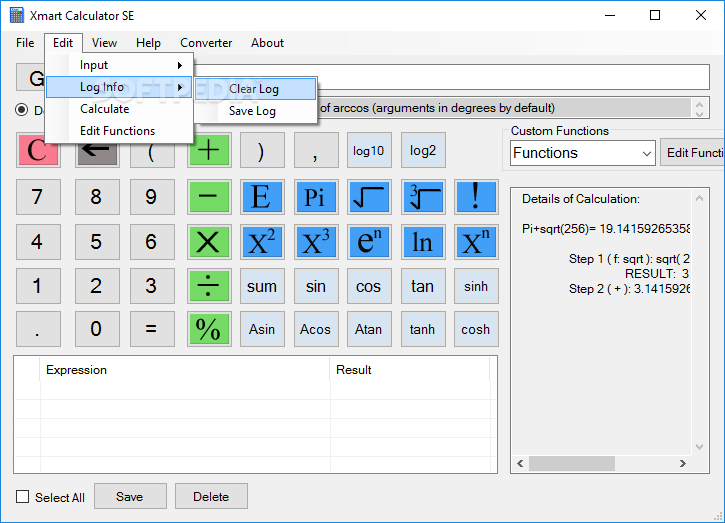Click the sin function key

(315, 286)
